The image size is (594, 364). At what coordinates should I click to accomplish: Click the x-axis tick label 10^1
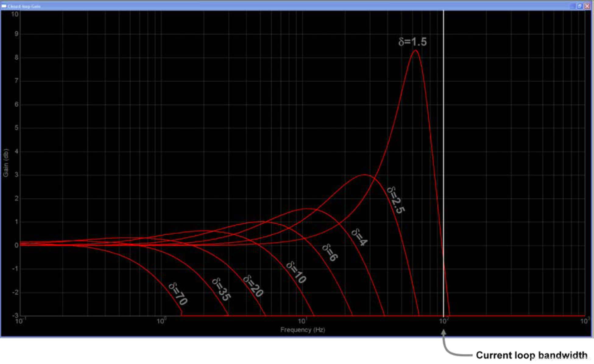click(x=302, y=321)
